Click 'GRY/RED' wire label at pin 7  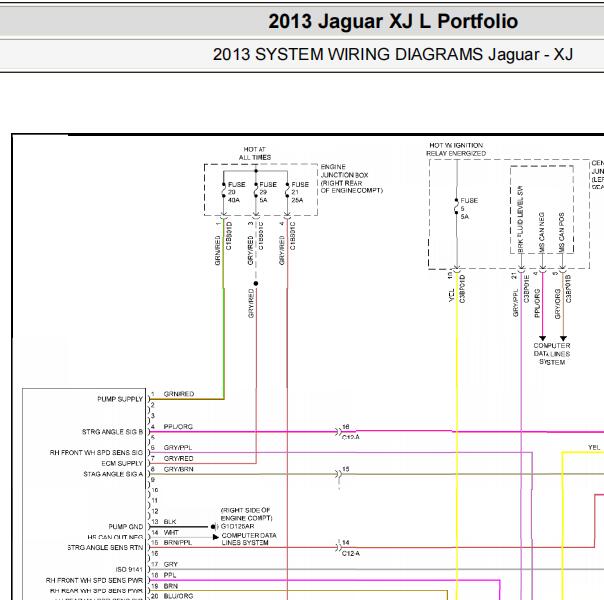click(178, 458)
